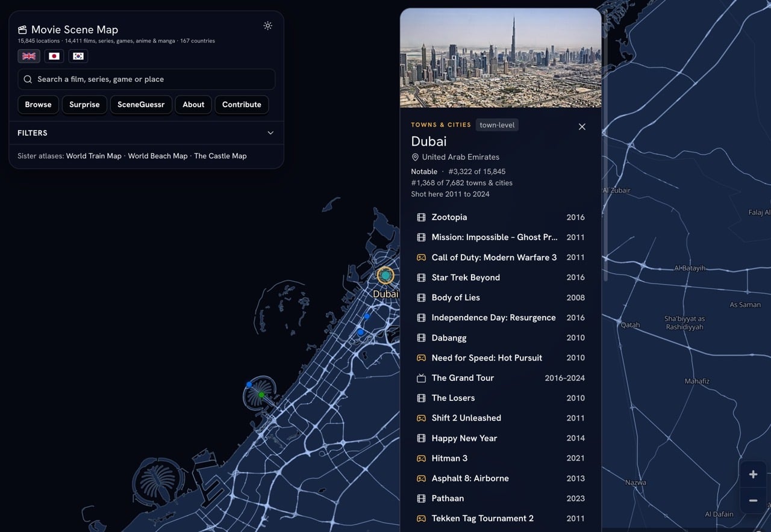Click the gamepad icon for Tekken Tag Tournament 2
Image resolution: width=771 pixels, height=532 pixels.
(422, 519)
